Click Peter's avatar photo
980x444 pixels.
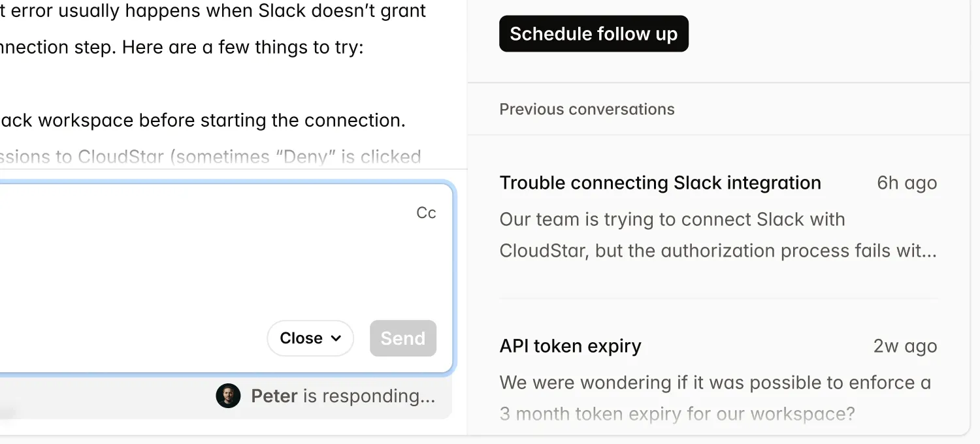228,396
